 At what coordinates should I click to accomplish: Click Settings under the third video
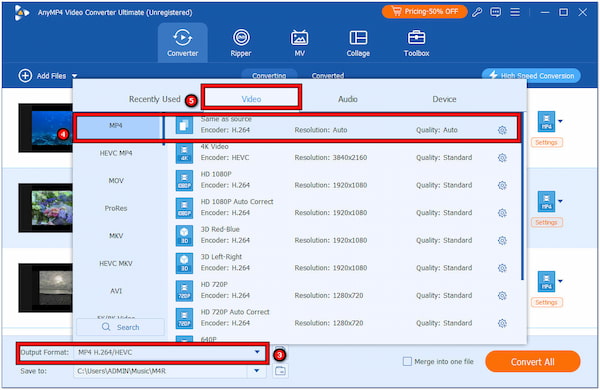coord(546,302)
